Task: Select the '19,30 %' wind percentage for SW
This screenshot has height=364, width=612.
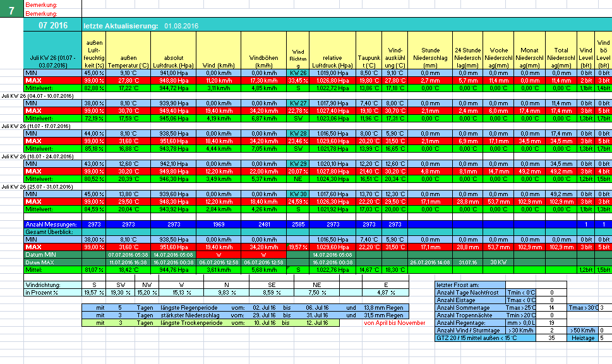Action: (x=121, y=293)
